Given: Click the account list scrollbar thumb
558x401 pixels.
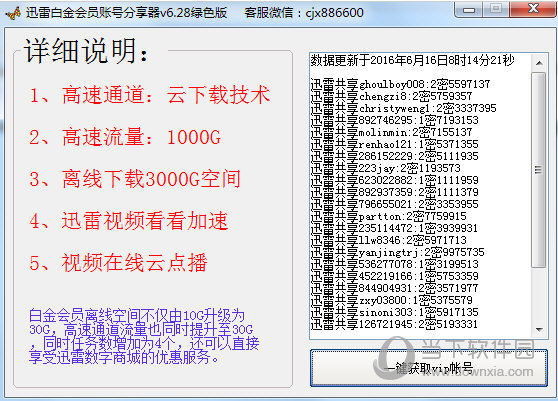Looking at the screenshot, I should coord(539,170).
